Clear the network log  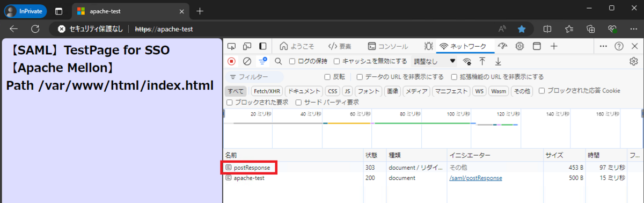[247, 61]
